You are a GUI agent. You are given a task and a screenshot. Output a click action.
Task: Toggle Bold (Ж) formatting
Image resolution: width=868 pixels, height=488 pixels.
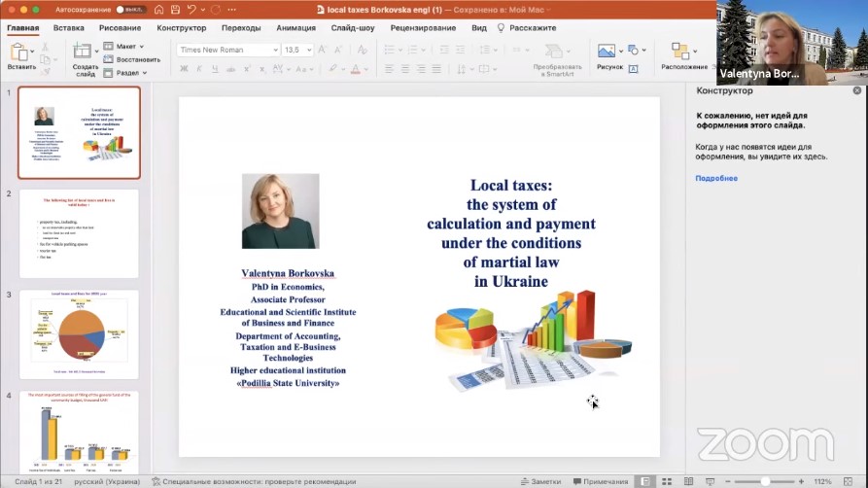[184, 69]
